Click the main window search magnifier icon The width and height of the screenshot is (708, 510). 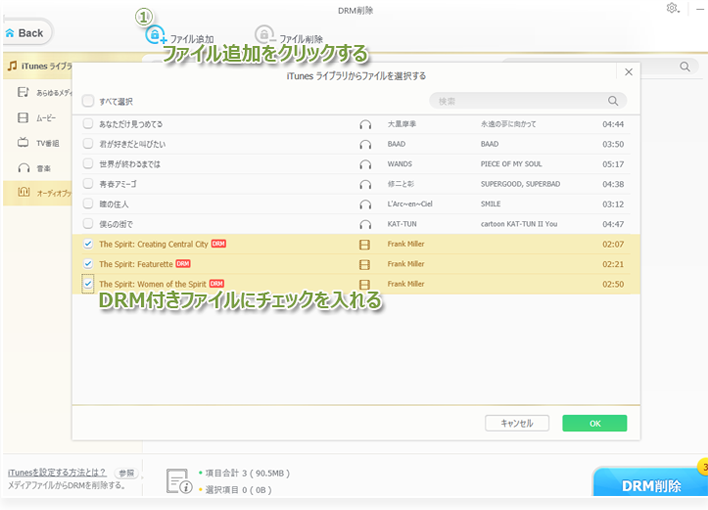[686, 67]
